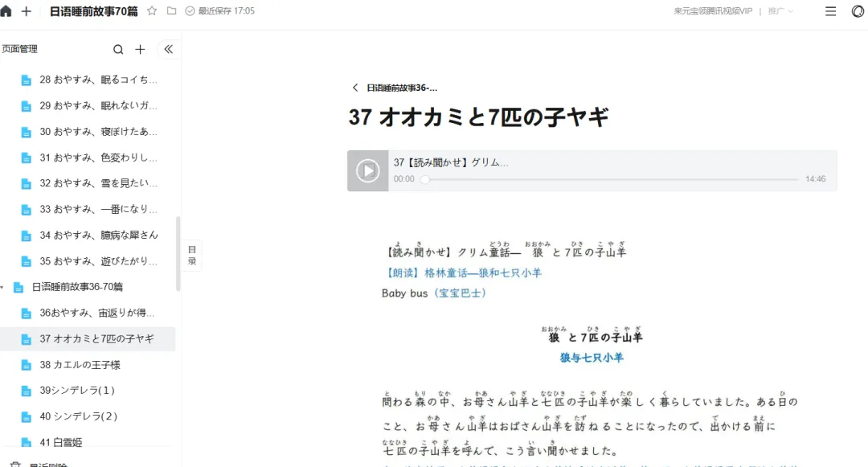
Task: Click blue subtitle 狼与七只小羊
Action: point(592,358)
